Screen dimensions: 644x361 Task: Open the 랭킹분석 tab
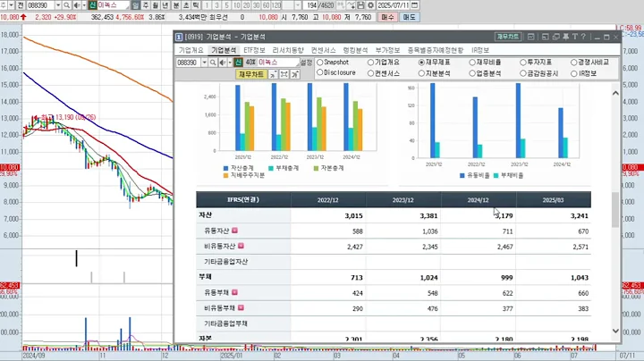[x=355, y=50]
